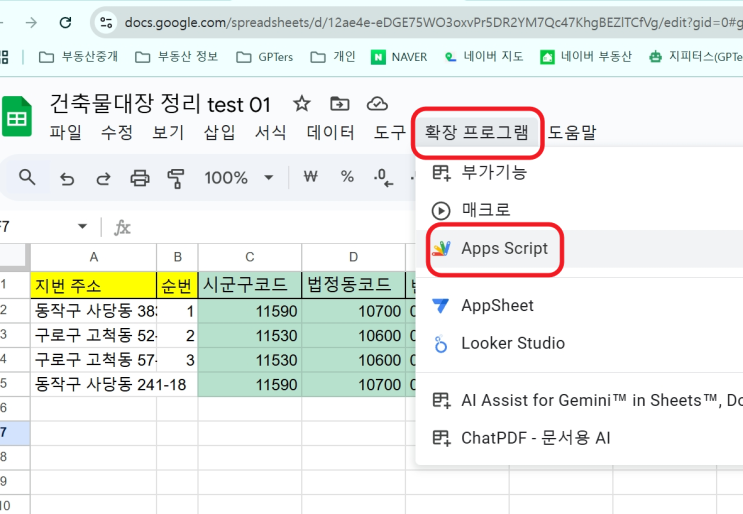The image size is (743, 514).
Task: Expand the name box dropdown arrow
Action: pos(82,227)
